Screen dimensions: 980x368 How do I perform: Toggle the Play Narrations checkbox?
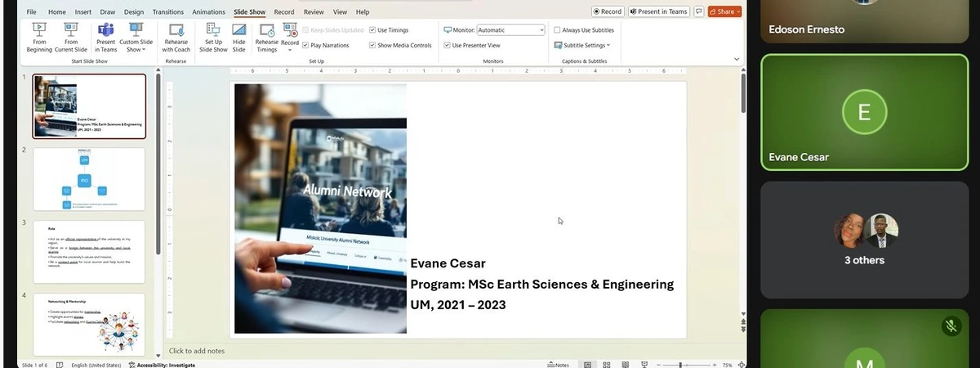[x=305, y=46]
